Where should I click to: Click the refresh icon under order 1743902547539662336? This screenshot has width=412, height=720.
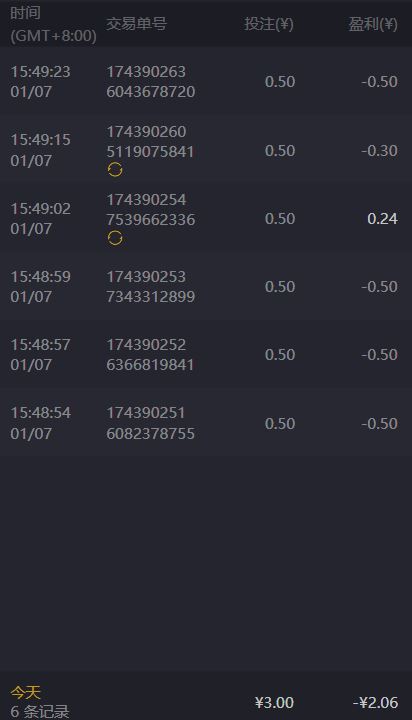(x=115, y=238)
